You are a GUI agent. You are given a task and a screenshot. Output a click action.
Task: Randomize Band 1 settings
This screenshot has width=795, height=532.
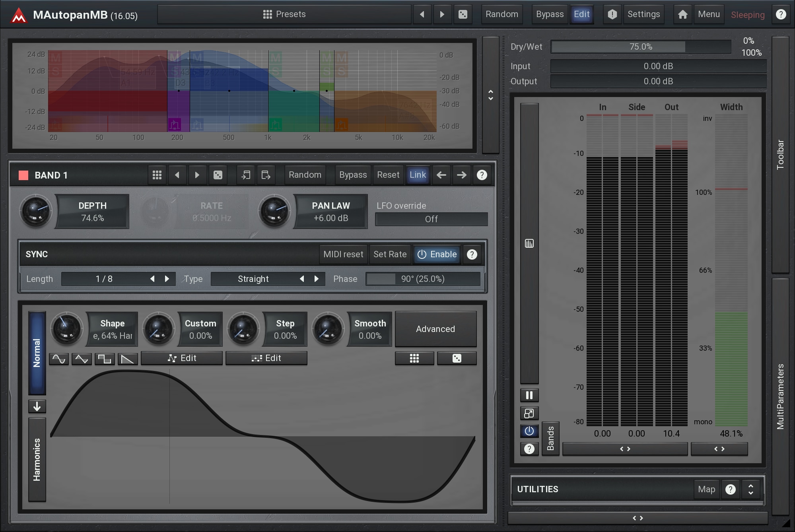[305, 175]
